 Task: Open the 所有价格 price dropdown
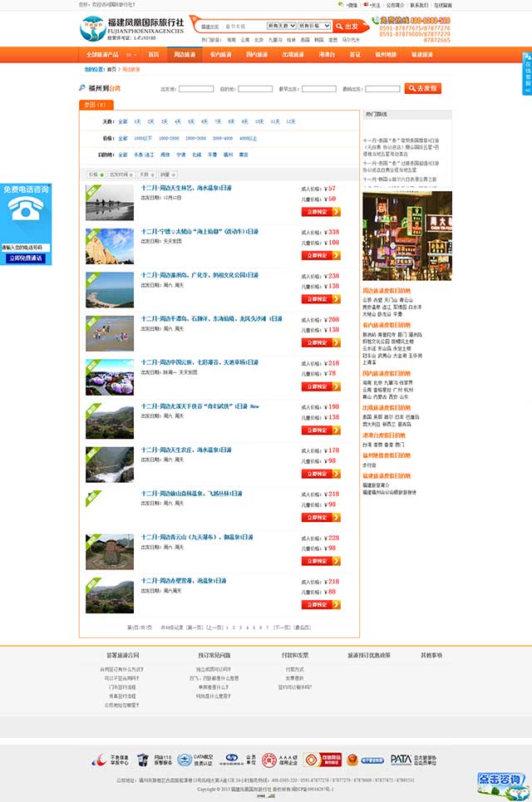click(314, 27)
